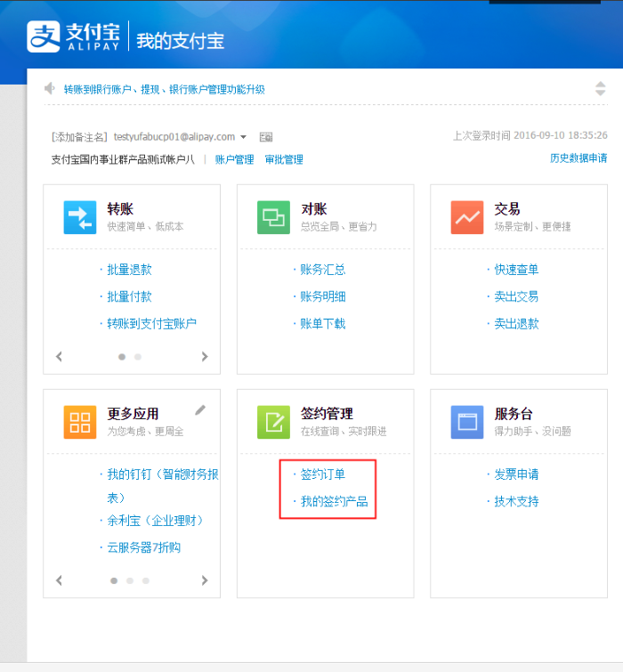
Task: Click 添加备注名 link
Action: coord(80,137)
